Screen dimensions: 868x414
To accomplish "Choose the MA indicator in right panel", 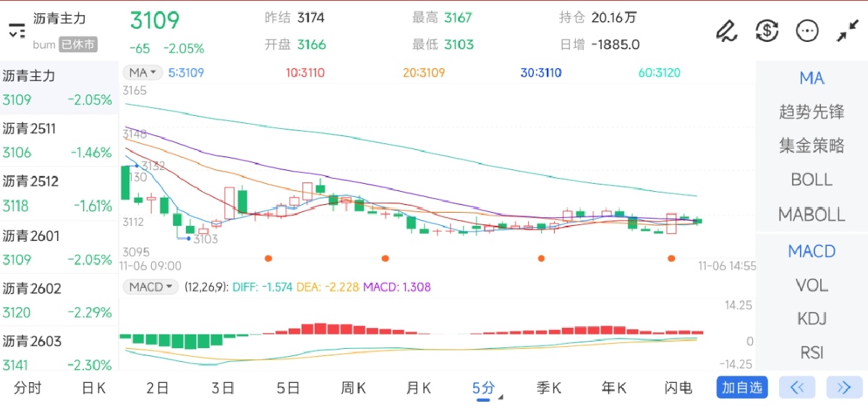I will click(812, 78).
